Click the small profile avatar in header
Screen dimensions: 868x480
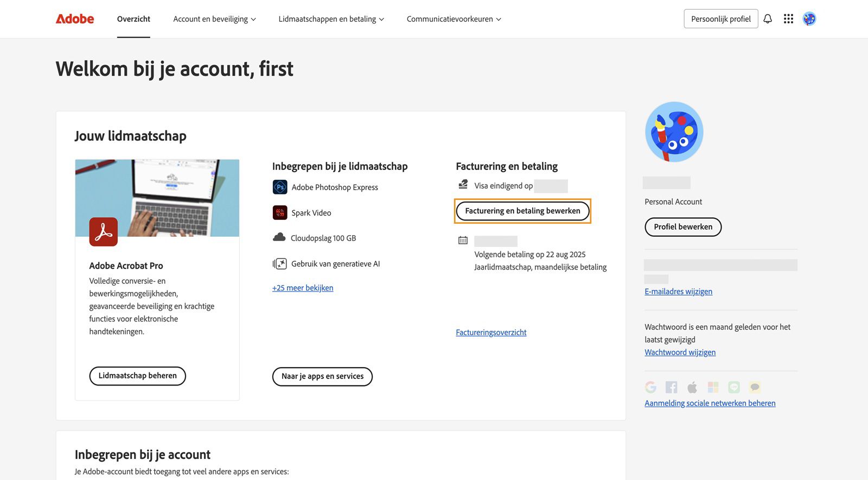pos(809,19)
